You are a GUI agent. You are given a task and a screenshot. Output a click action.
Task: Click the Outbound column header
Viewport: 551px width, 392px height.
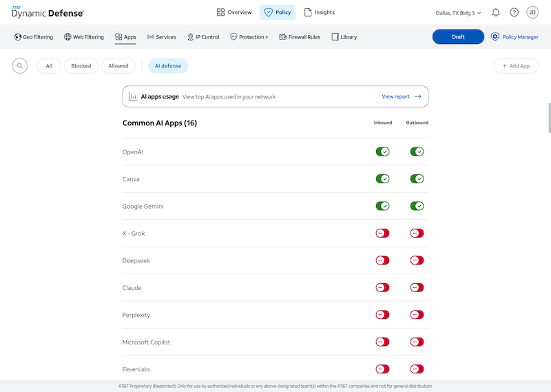point(417,123)
